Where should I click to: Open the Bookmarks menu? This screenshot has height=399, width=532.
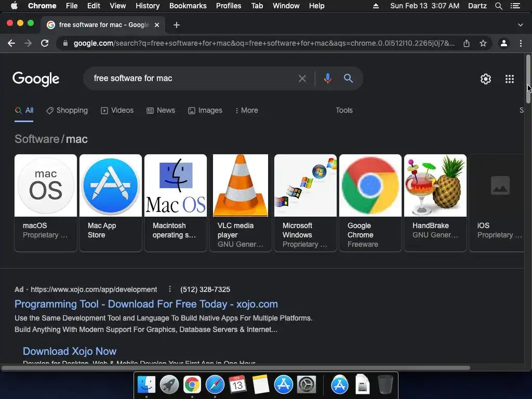(188, 6)
